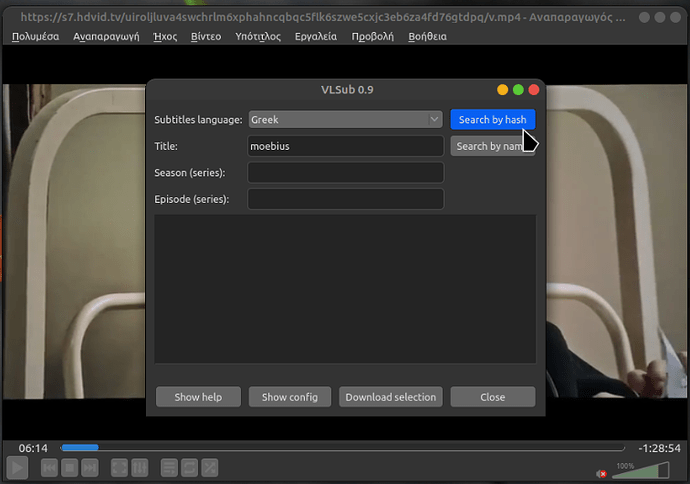Viewport: 690px width, 484px height.
Task: Open VLSub Show config
Action: tap(289, 397)
